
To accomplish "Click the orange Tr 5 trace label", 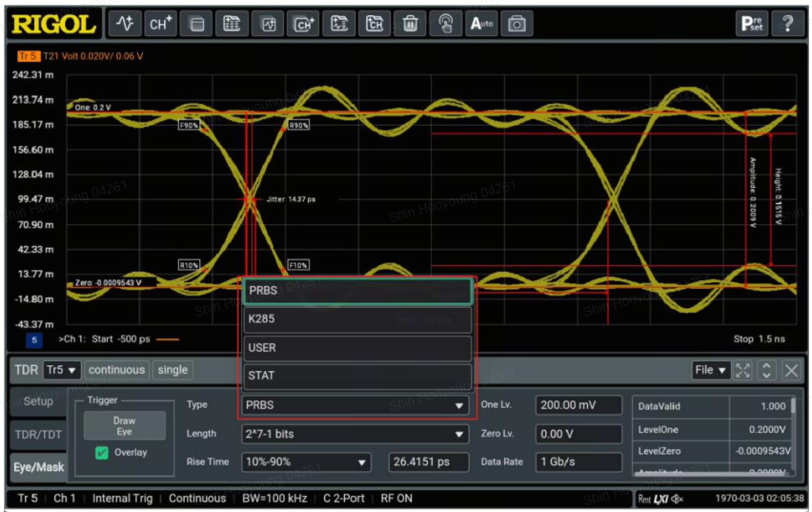I will click(29, 56).
